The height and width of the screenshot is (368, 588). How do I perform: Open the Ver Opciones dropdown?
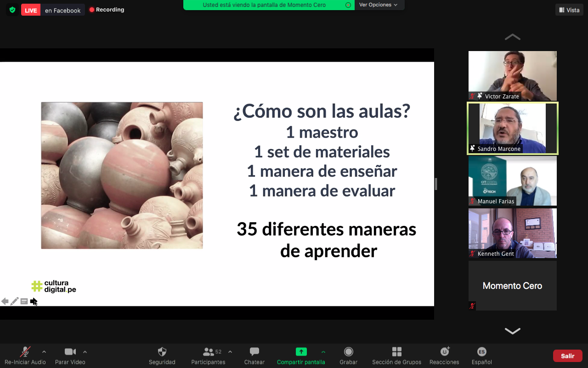[x=378, y=5]
